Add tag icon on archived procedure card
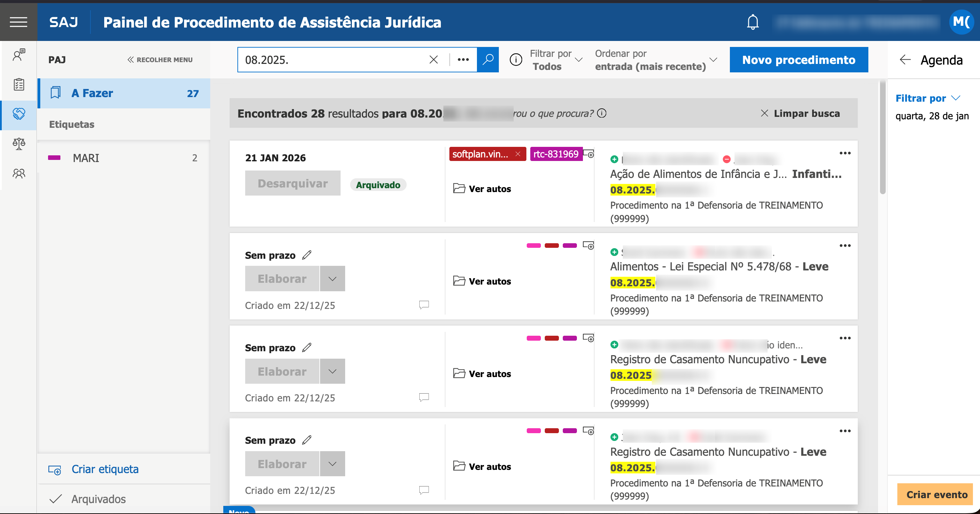 point(589,154)
